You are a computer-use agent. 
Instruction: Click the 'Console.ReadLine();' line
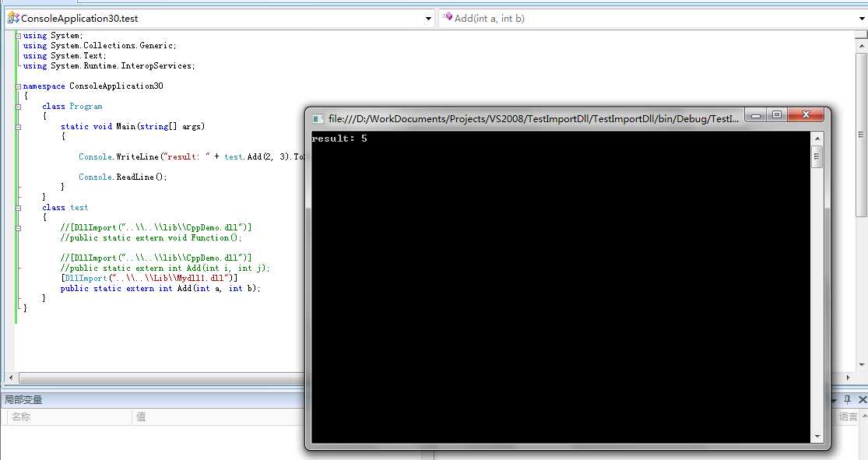[123, 177]
